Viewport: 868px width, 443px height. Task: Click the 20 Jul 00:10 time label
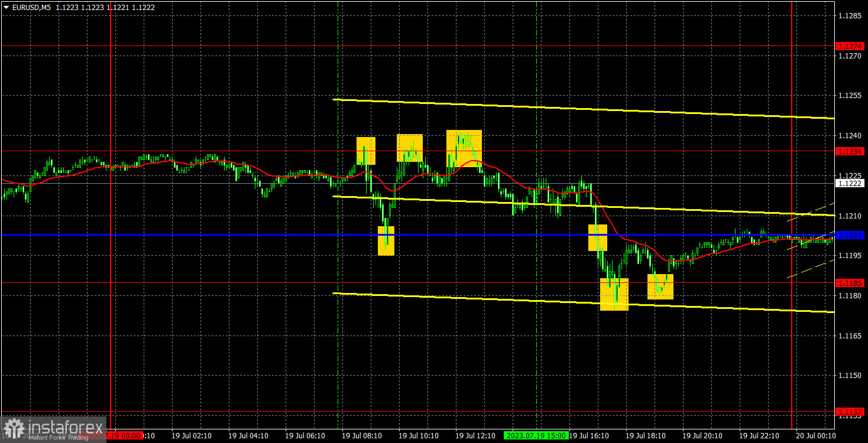(816, 435)
